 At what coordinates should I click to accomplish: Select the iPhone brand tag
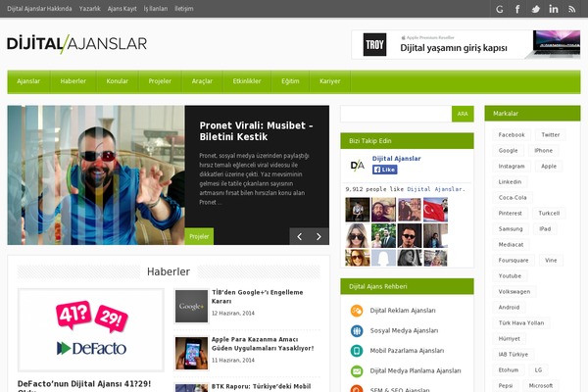(543, 150)
